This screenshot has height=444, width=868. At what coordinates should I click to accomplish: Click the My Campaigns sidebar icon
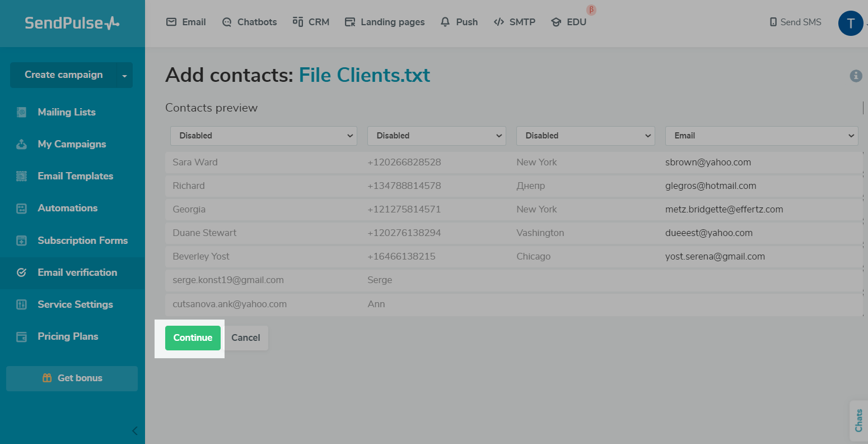coord(21,144)
